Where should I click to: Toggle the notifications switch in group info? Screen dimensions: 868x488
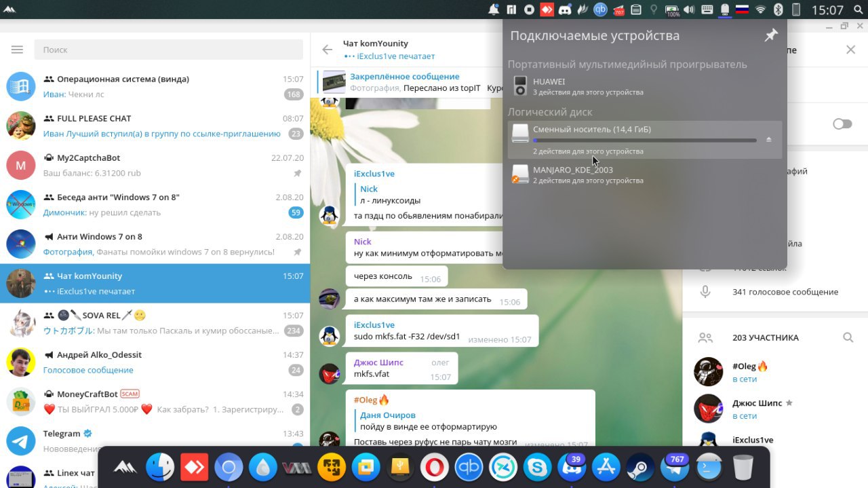click(842, 124)
